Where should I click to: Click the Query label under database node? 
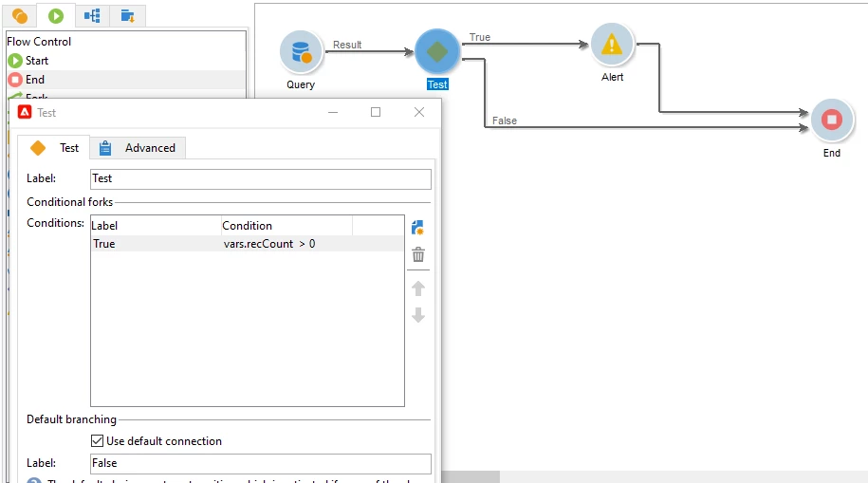point(301,84)
